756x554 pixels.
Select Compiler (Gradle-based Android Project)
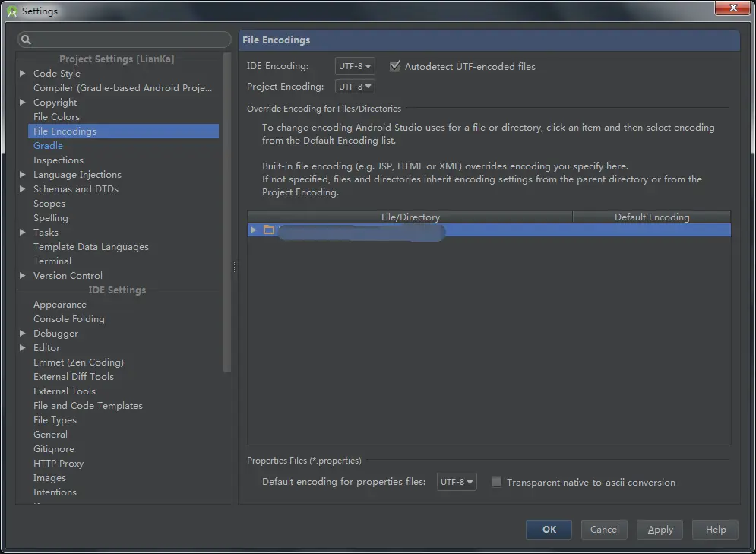[122, 87]
